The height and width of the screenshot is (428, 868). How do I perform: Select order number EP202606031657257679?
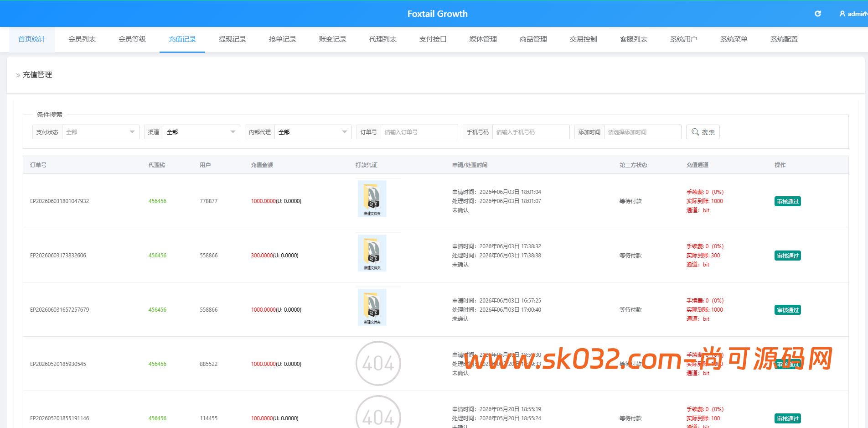pyautogui.click(x=60, y=310)
